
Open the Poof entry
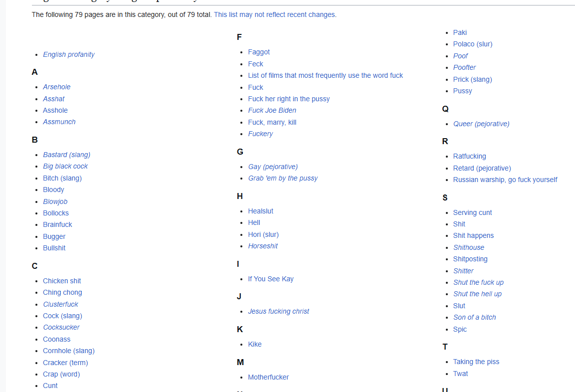460,56
